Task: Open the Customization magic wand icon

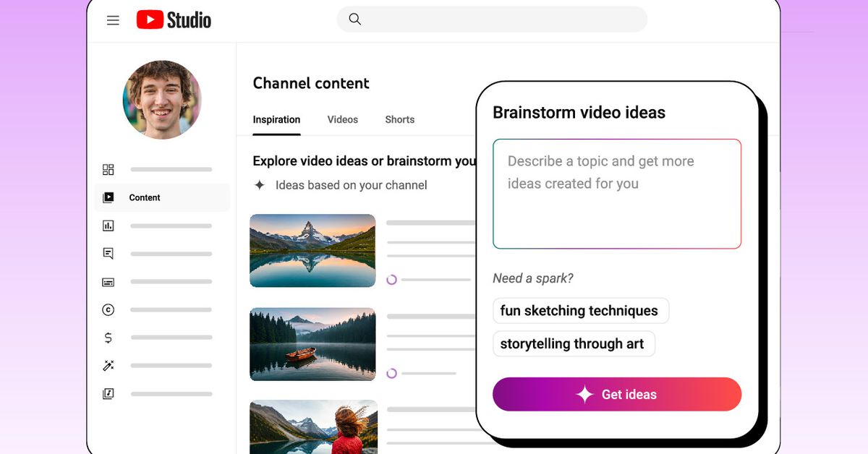Action: coord(109,366)
